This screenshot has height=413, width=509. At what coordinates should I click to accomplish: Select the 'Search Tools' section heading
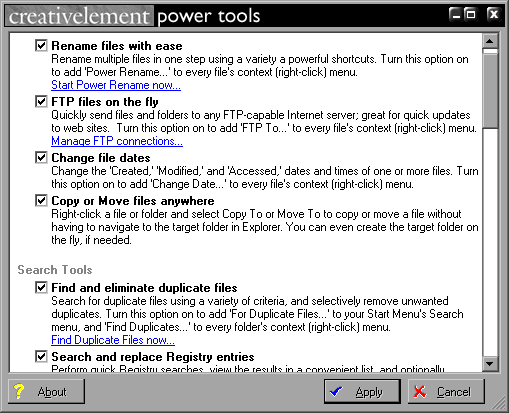55,270
